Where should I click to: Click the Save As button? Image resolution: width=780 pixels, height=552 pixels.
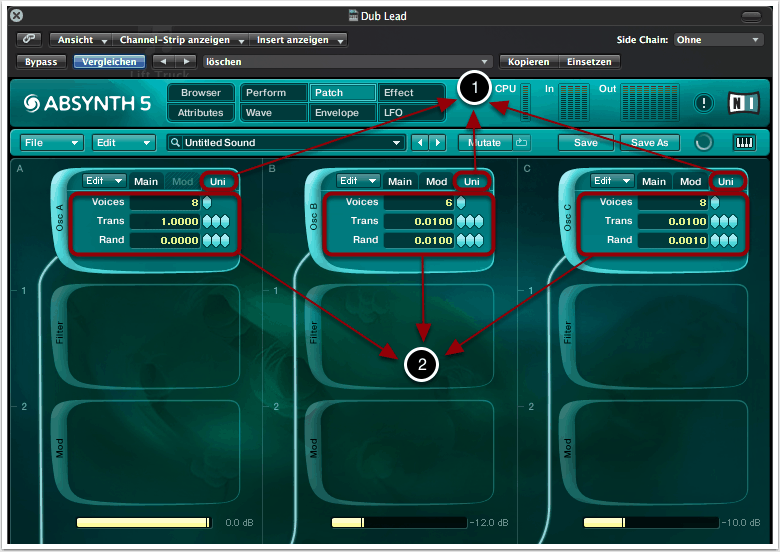click(x=649, y=143)
